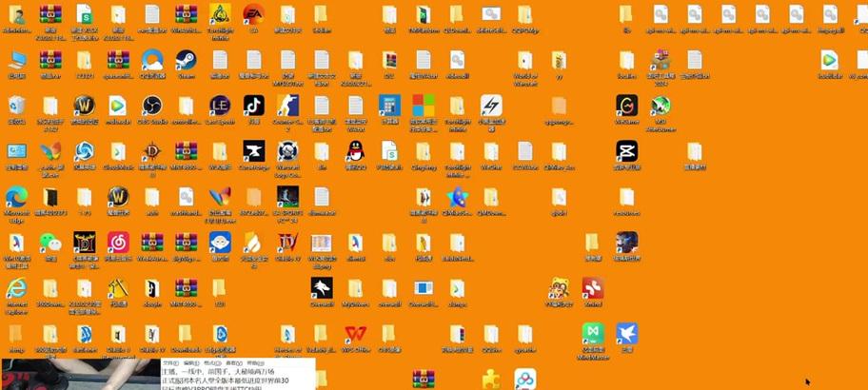Click the Notepad text line starting 主播
868x390 pixels.
click(x=218, y=372)
